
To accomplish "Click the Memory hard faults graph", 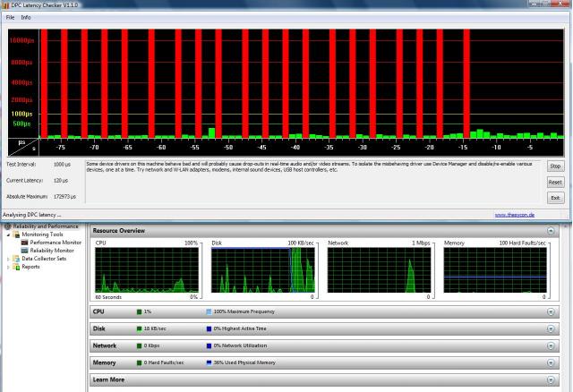I will [x=495, y=270].
